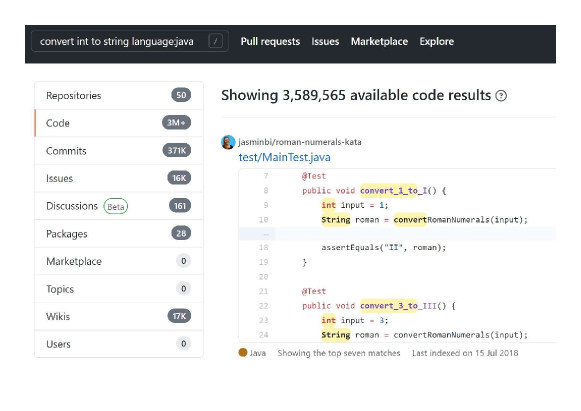
Task: Click the 50 count badge for Repositories
Action: (x=181, y=95)
